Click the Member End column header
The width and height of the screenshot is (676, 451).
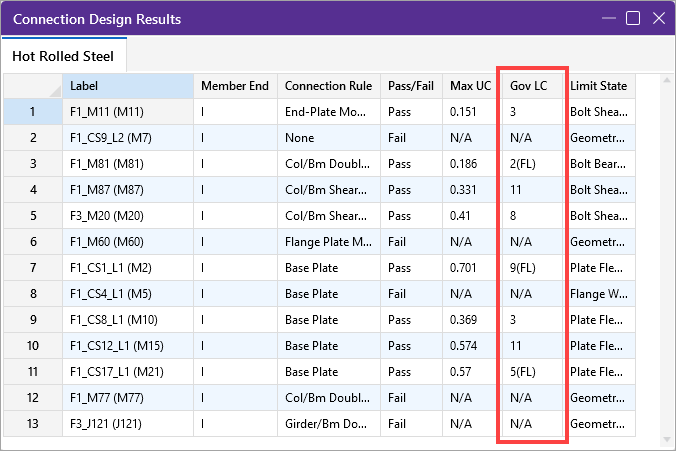235,86
